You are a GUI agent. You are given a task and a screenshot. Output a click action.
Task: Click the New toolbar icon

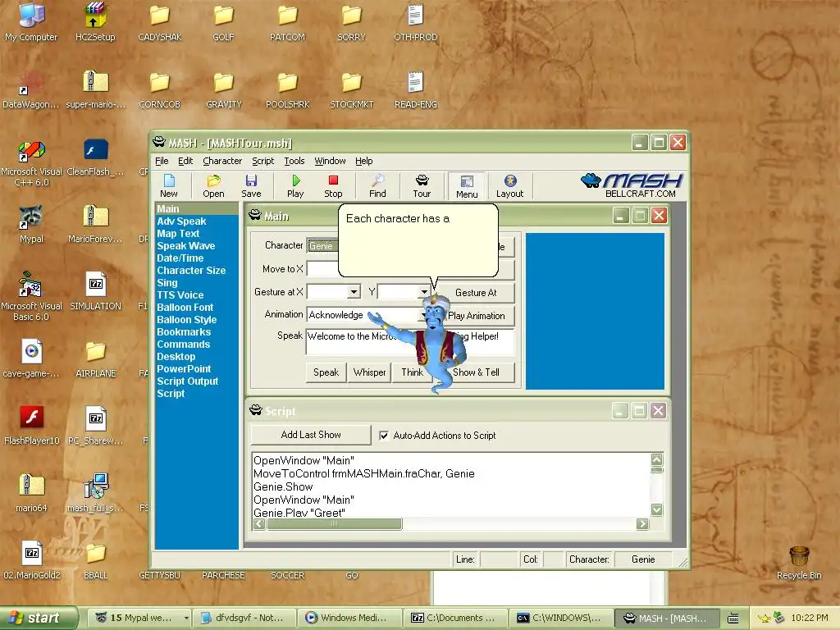coord(169,186)
